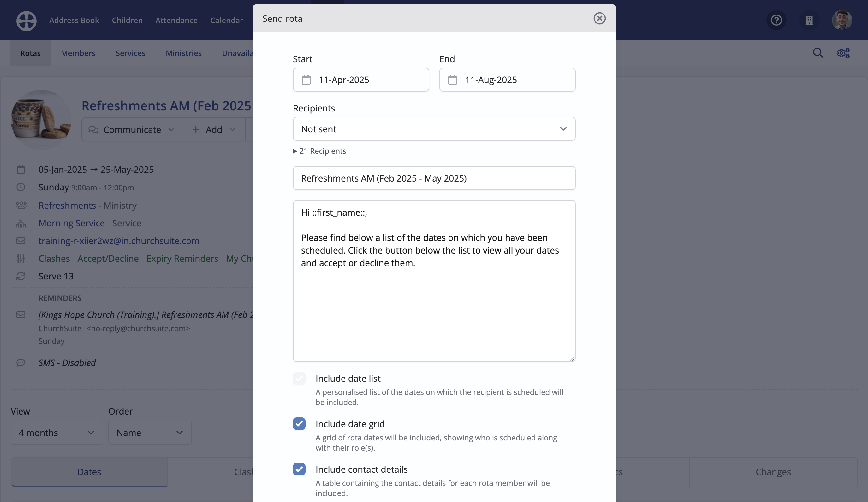
Task: Click the envelope icon beside email reminder
Action: coord(21,314)
